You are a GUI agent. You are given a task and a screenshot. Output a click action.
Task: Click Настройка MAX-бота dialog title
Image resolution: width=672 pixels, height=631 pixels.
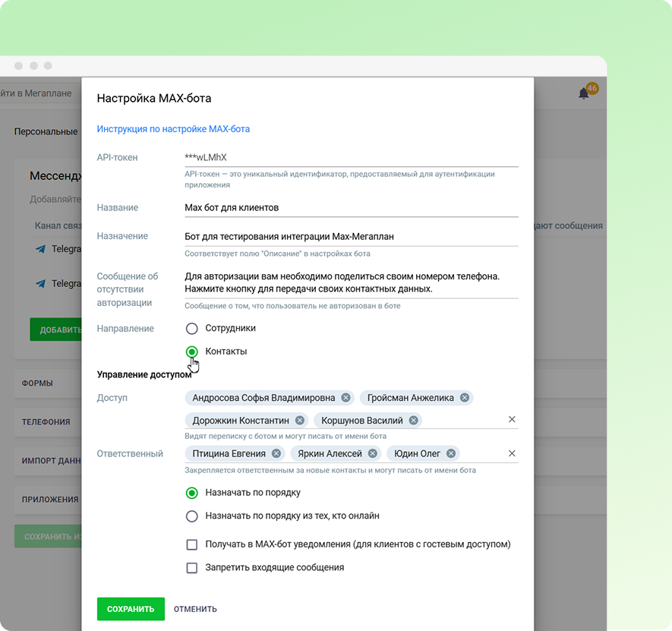point(154,98)
